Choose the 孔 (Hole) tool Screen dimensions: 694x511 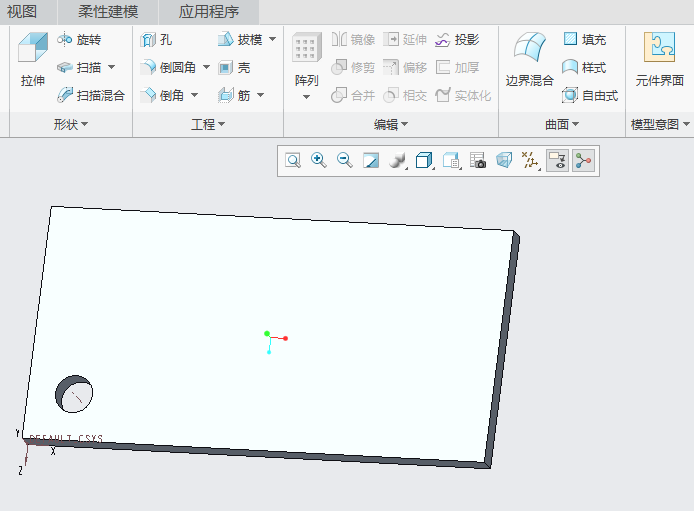tap(157, 40)
